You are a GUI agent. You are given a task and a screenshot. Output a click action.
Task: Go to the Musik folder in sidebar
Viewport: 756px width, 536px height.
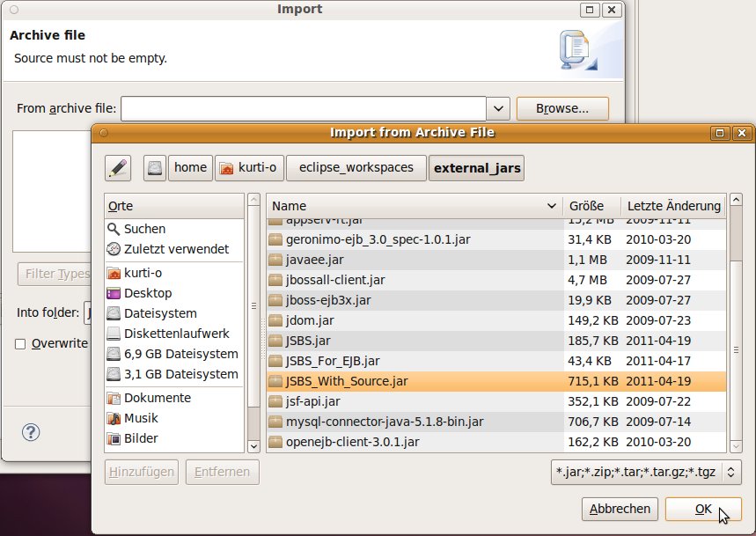(141, 418)
